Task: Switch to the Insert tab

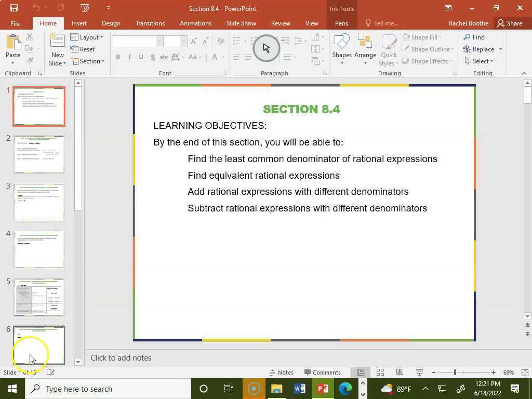Action: tap(79, 23)
